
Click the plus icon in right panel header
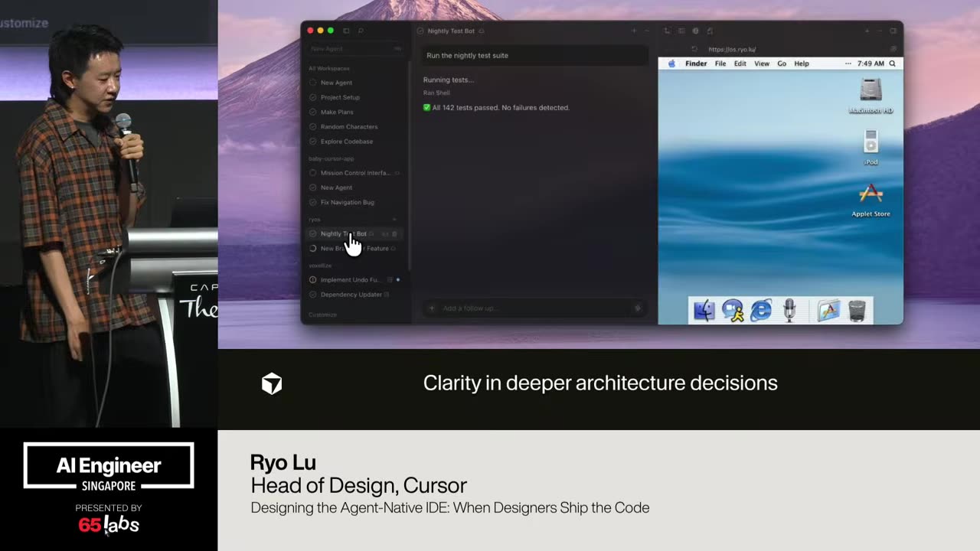click(x=867, y=31)
